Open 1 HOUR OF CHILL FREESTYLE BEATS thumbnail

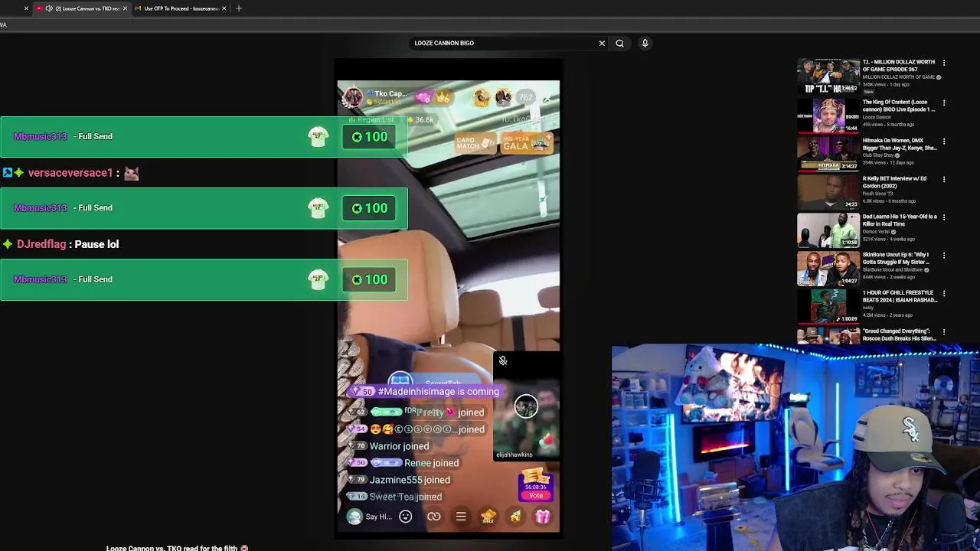click(x=828, y=305)
